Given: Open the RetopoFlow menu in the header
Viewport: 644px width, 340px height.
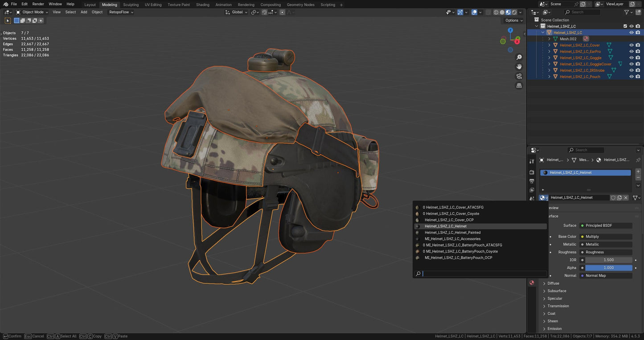Looking at the screenshot, I should point(119,12).
